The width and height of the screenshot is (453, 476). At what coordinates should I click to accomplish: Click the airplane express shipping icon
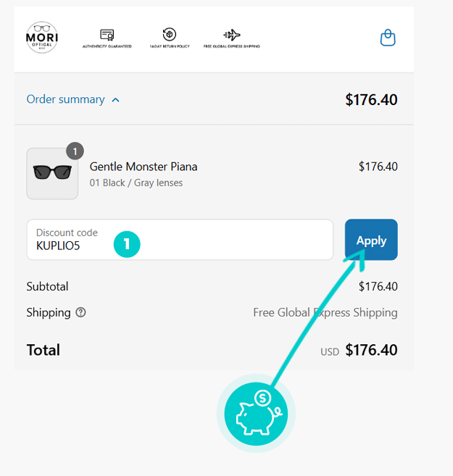tap(232, 35)
